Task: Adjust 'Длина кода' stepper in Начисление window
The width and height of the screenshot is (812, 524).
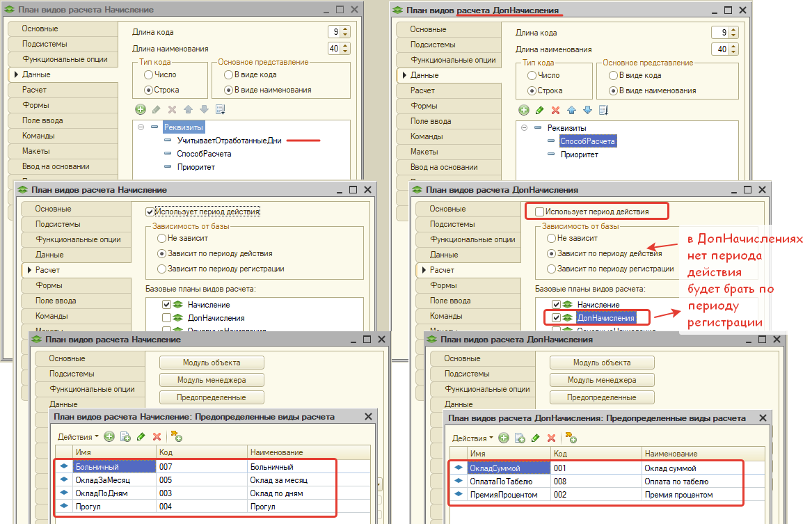Action: pyautogui.click(x=345, y=31)
